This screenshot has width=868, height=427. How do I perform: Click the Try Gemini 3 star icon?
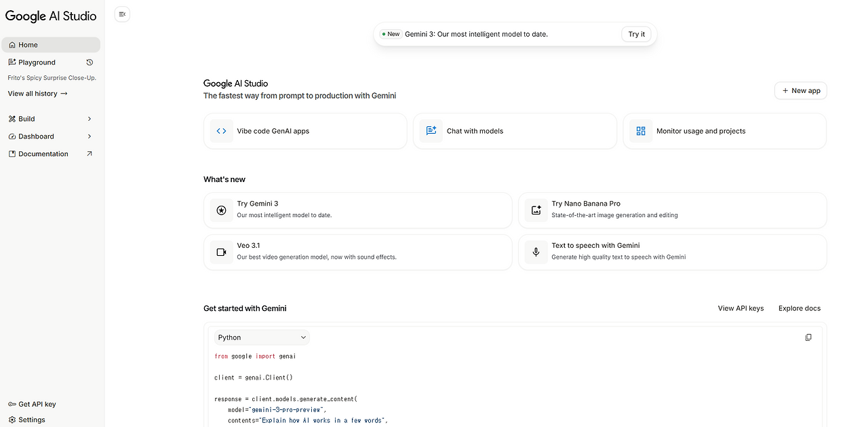[221, 210]
